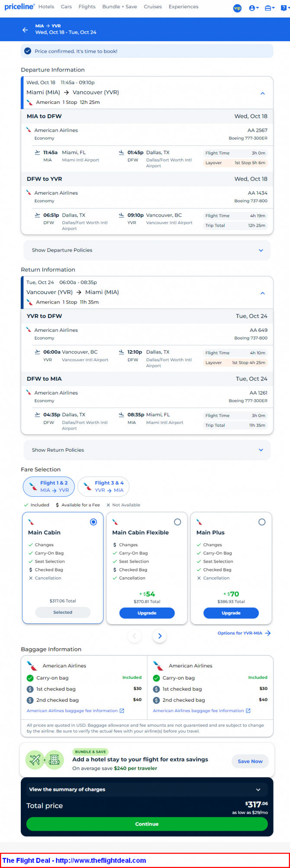This screenshot has width=290, height=868.
Task: Open the Cruises menu item
Action: pos(153,6)
